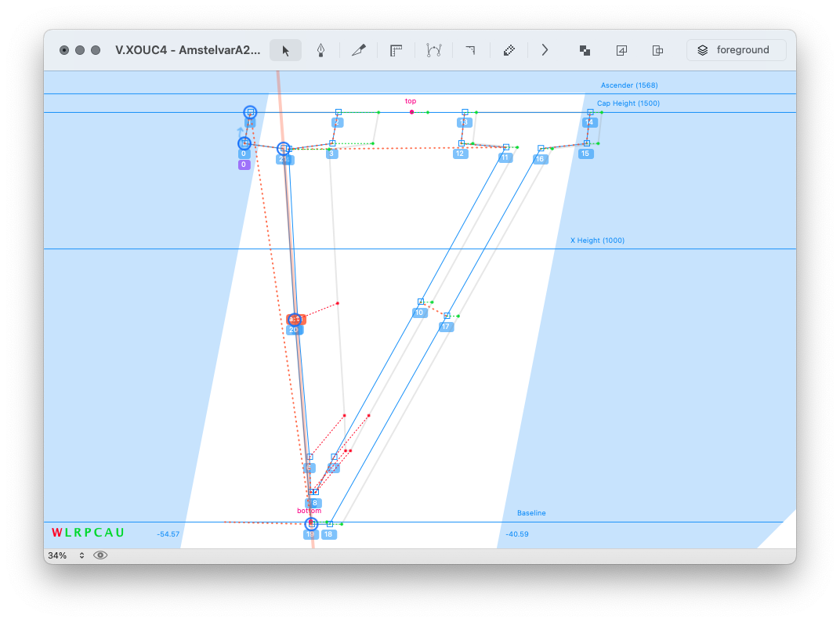Select contour point labeled 14

(590, 112)
